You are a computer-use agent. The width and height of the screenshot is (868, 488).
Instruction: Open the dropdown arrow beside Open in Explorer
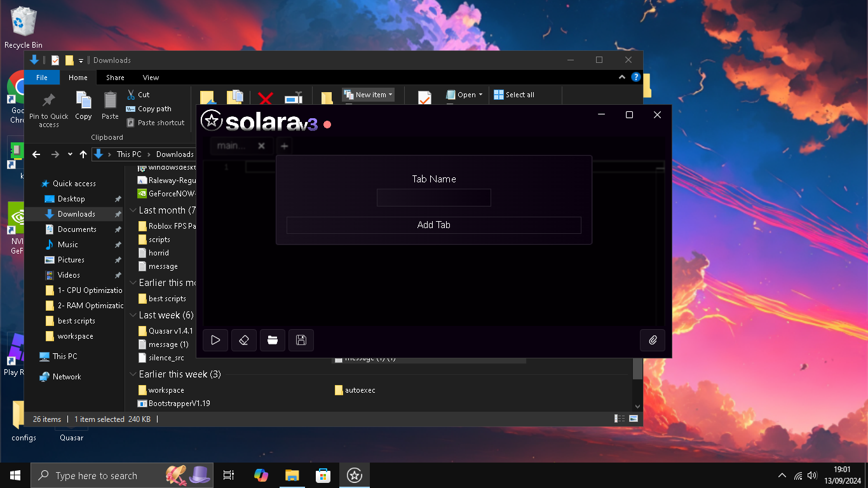[x=480, y=95]
